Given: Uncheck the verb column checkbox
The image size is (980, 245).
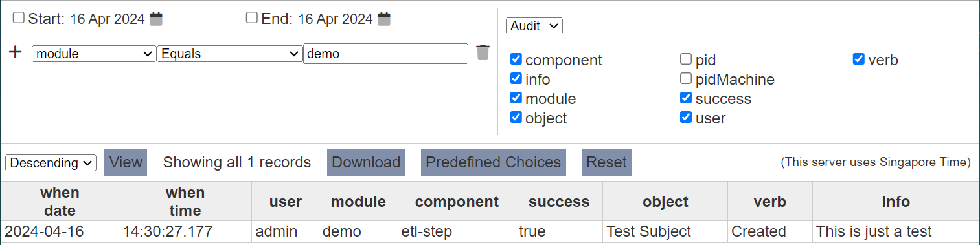Looking at the screenshot, I should (859, 59).
